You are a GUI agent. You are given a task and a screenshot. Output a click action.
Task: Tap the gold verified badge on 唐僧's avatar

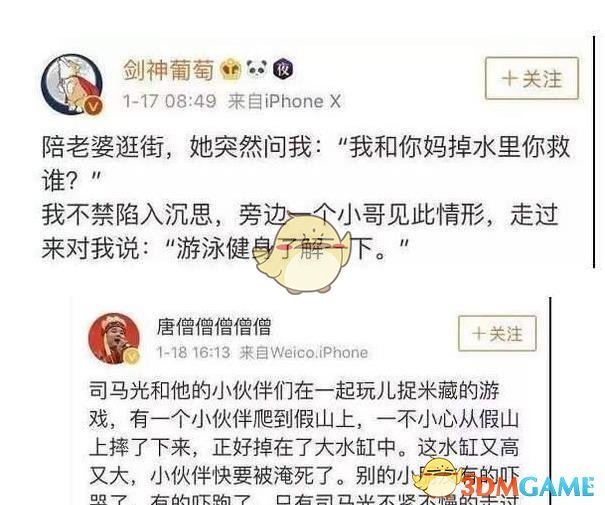[131, 356]
